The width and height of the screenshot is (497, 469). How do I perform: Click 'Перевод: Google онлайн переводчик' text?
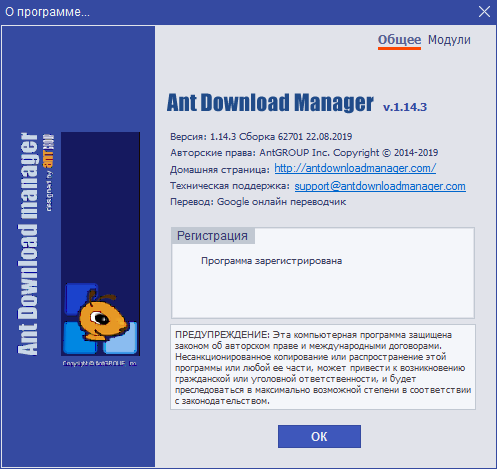coord(258,202)
